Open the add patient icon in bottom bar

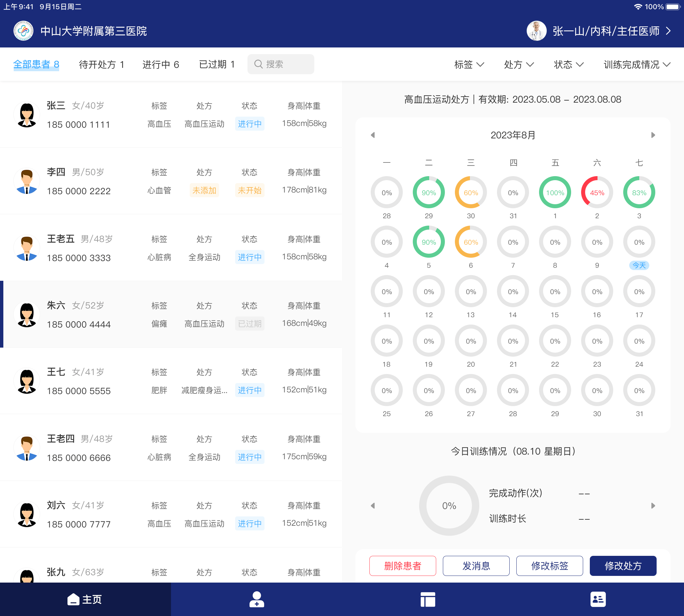point(256,599)
